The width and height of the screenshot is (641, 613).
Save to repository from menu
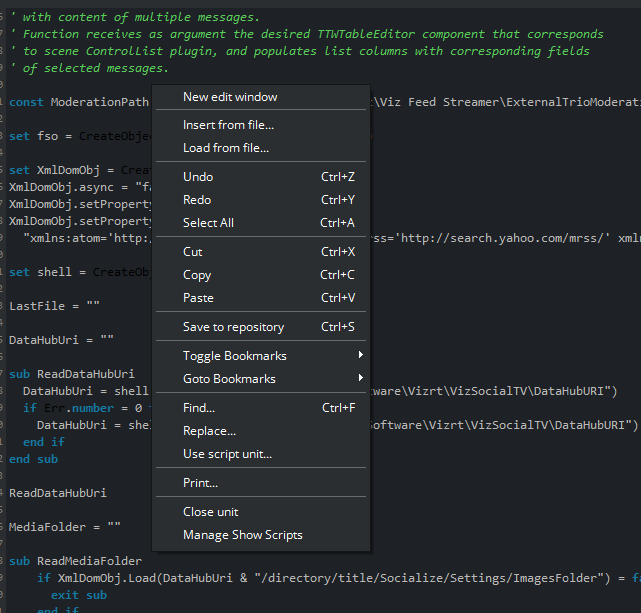[233, 327]
